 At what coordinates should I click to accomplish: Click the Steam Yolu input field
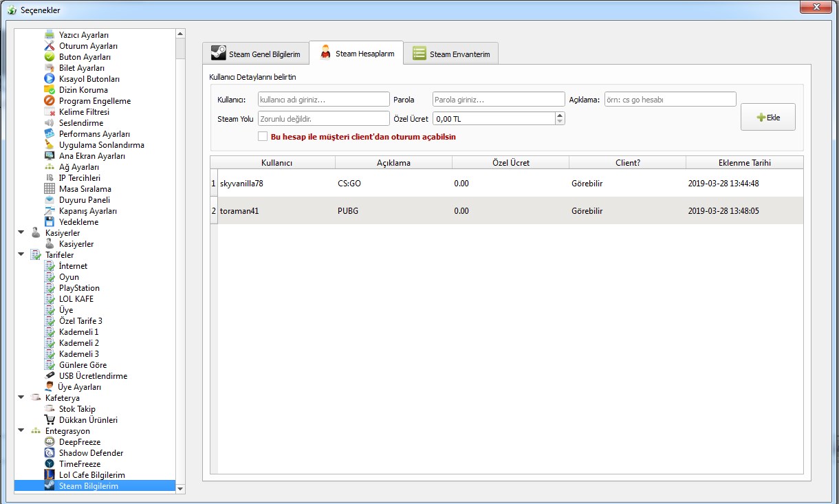324,118
